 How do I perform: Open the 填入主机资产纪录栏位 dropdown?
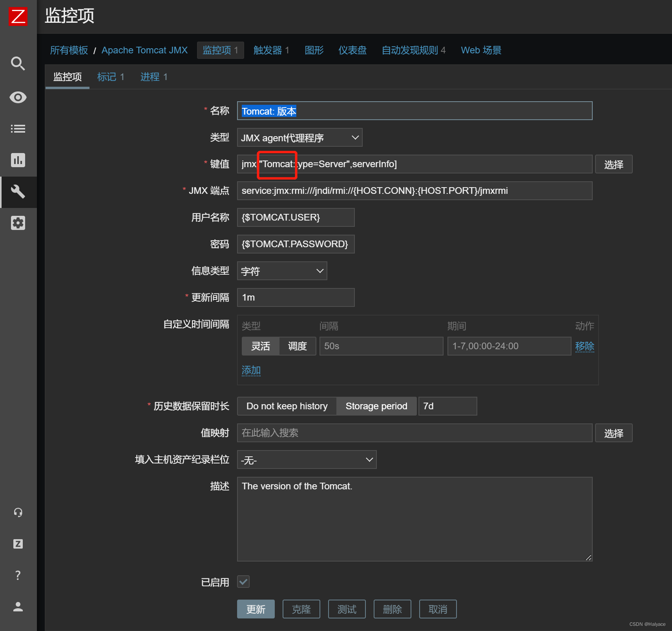point(307,460)
